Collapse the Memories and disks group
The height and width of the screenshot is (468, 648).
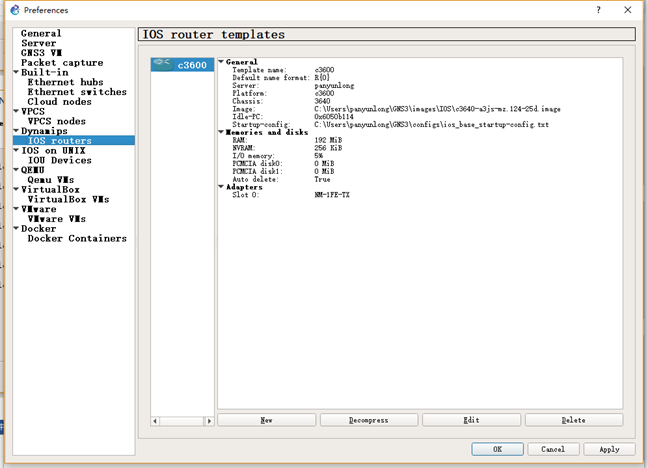221,132
